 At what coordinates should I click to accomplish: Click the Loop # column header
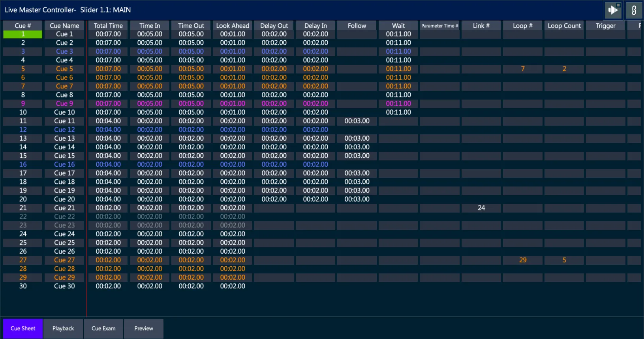coord(523,25)
